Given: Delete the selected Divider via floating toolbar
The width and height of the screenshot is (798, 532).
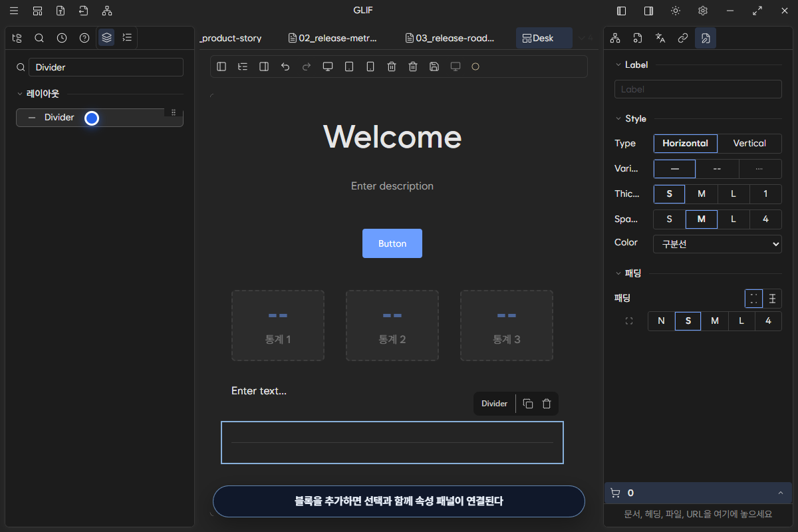Looking at the screenshot, I should point(547,404).
